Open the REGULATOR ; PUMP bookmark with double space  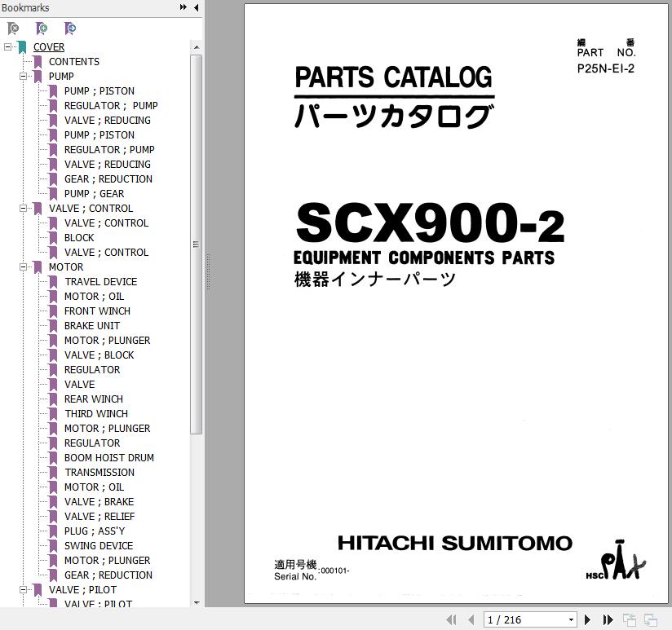[111, 106]
